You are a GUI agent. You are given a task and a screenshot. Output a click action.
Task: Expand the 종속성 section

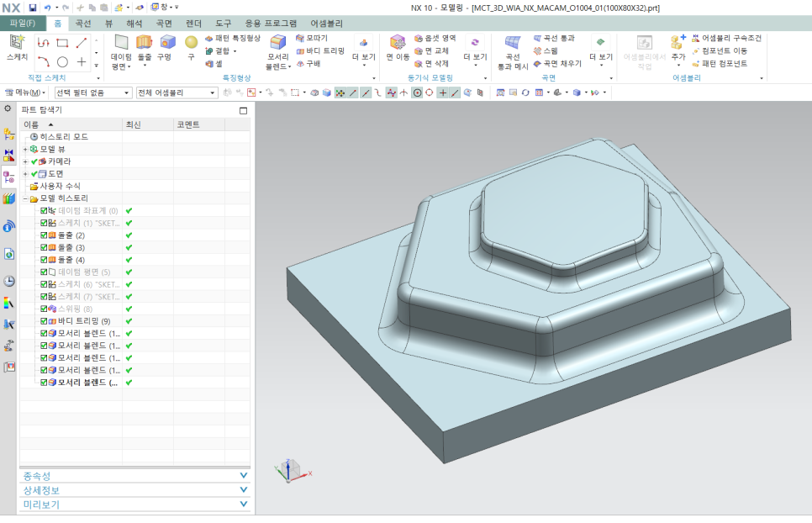(x=134, y=476)
